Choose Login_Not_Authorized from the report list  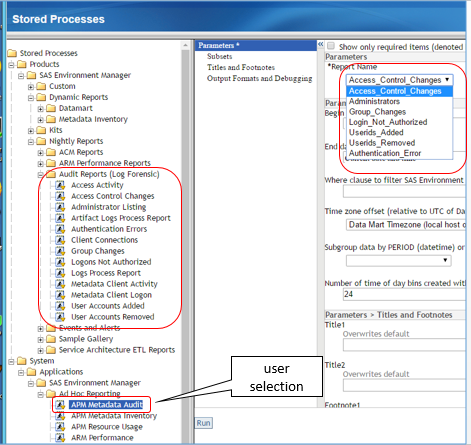coord(388,122)
